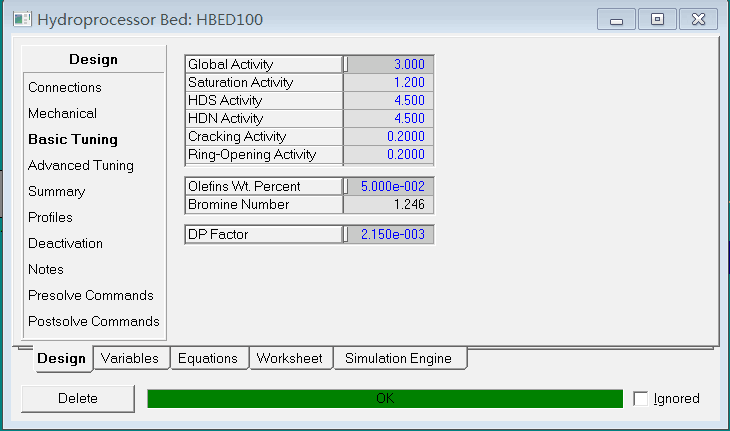Select the DP Factor label
Image resolution: width=730 pixels, height=431 pixels.
click(264, 235)
